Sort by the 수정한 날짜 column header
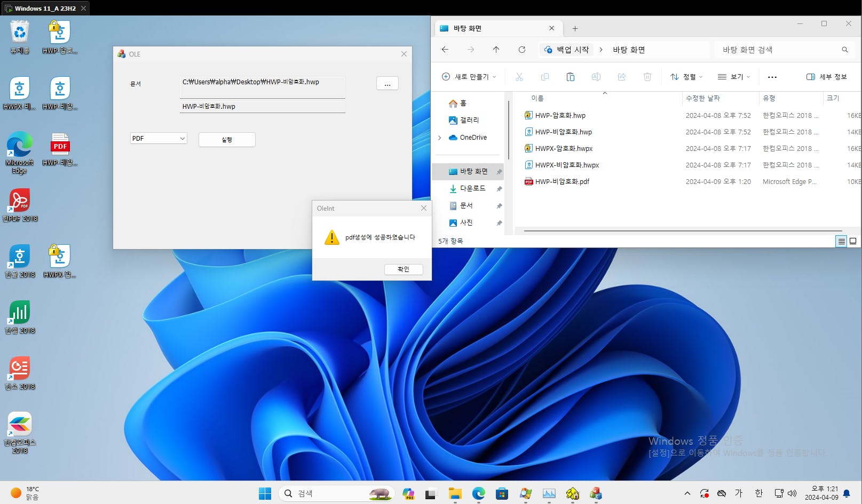Viewport: 862px width, 504px height. pyautogui.click(x=702, y=98)
